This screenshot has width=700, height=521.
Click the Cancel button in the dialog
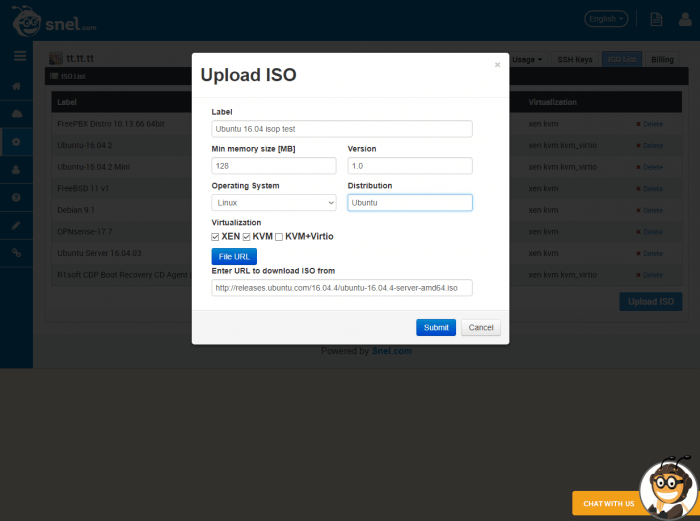(481, 327)
